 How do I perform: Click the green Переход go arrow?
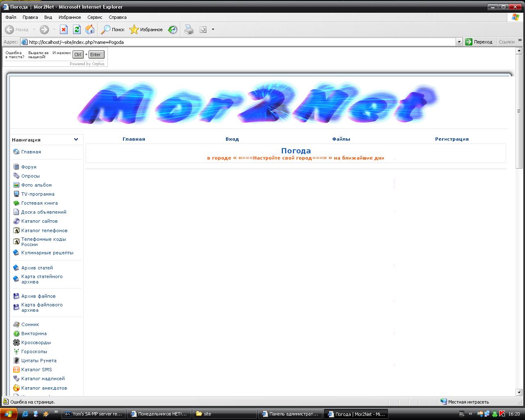[469, 42]
